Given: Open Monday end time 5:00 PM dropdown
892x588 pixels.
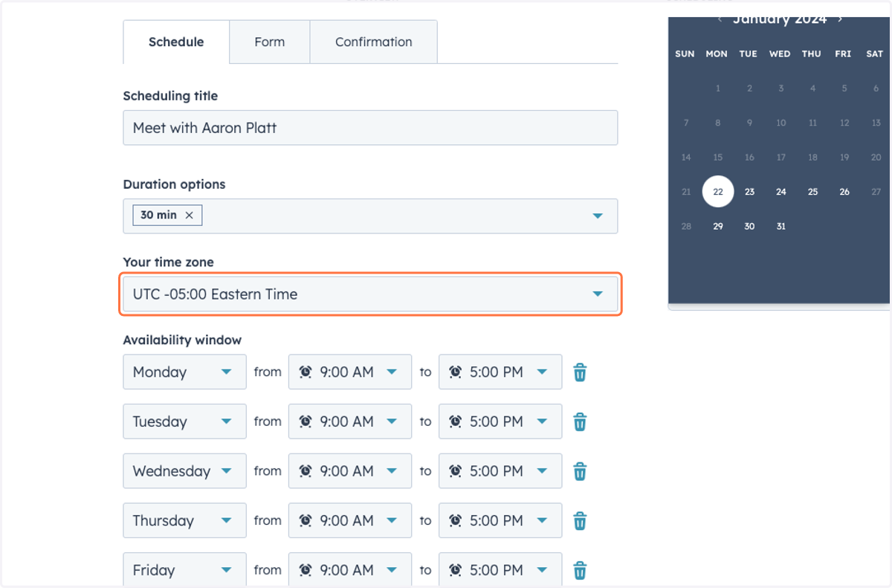Looking at the screenshot, I should 500,372.
